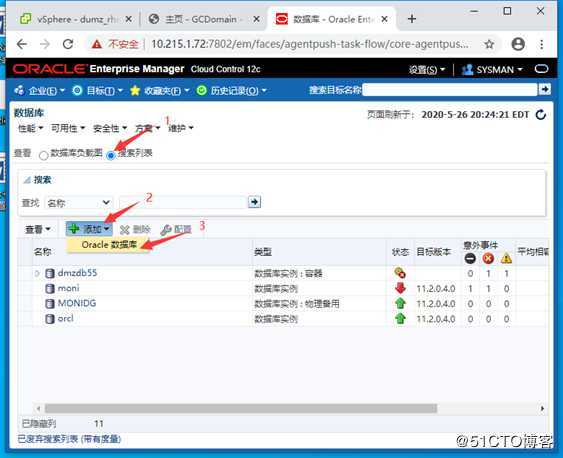Click the scrollbar left arrow

pyautogui.click(x=38, y=408)
